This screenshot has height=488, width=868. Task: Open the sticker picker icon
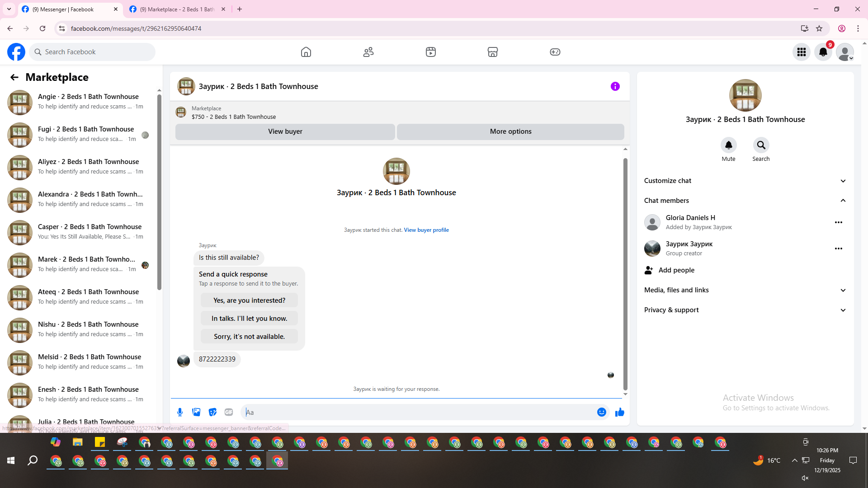[x=212, y=412]
